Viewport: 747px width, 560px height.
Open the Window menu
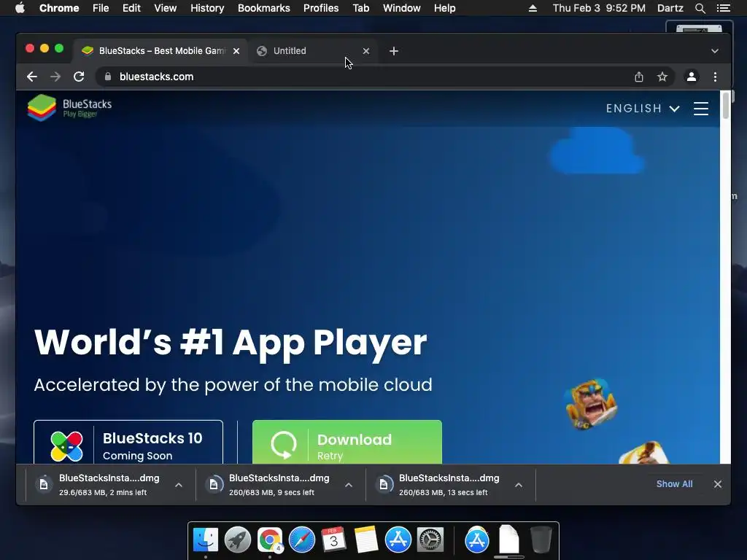[x=402, y=8]
